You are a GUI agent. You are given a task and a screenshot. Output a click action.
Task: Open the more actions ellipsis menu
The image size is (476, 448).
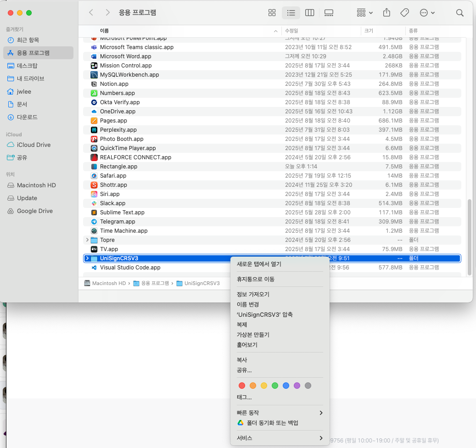pos(427,13)
